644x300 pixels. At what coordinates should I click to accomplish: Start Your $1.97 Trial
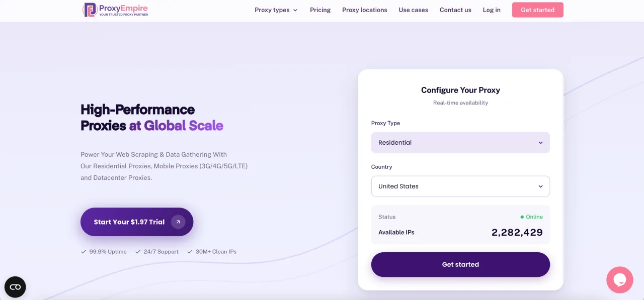pyautogui.click(x=129, y=222)
